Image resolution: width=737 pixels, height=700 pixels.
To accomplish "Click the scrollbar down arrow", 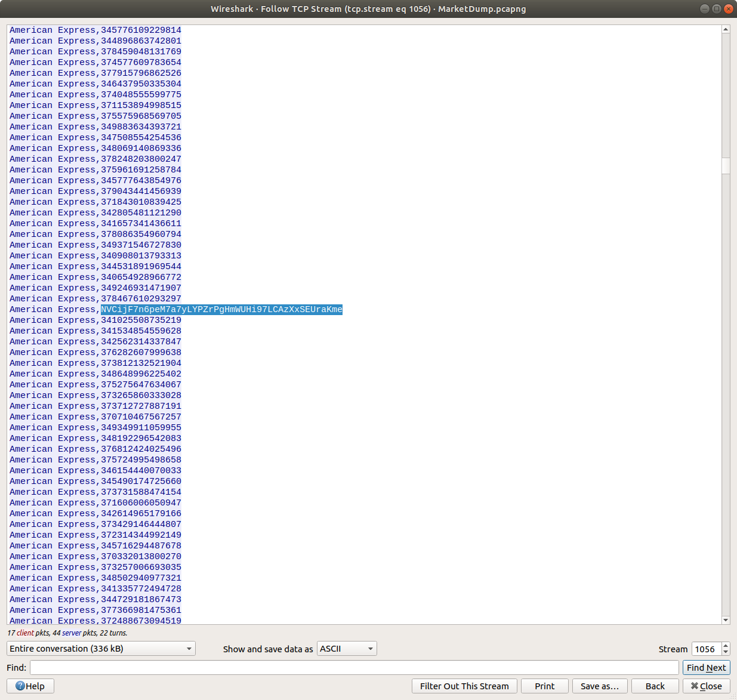I will pos(726,620).
